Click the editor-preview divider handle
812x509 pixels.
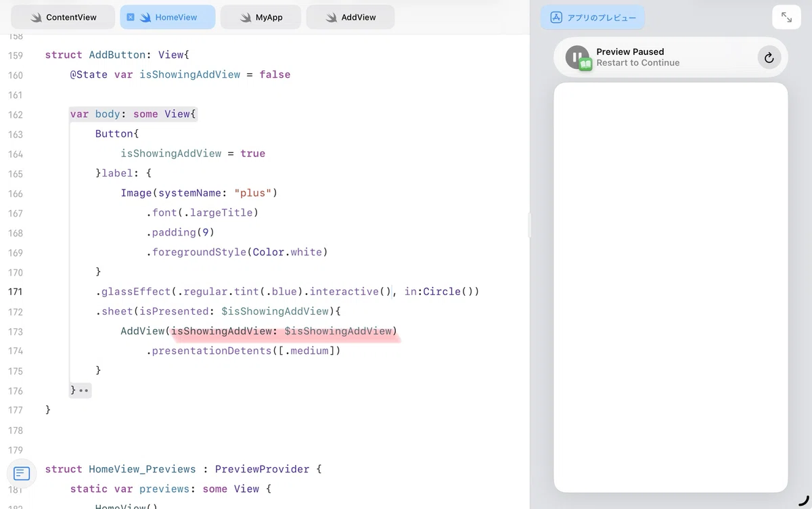tap(530, 225)
